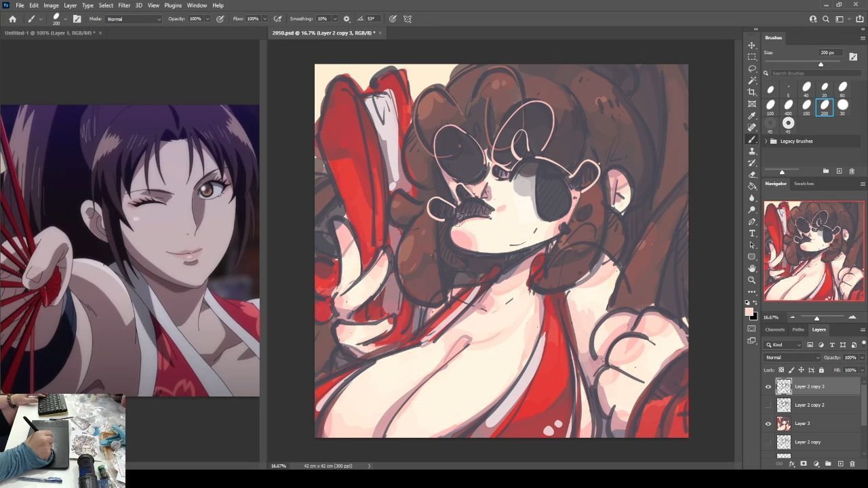Select the Lasso tool
Screen dimensions: 868x488
point(751,68)
